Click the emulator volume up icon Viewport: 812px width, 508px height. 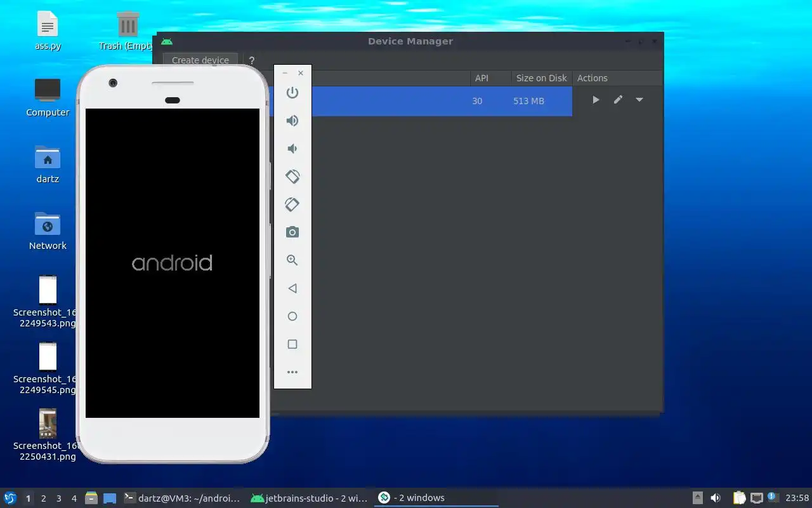tap(292, 121)
